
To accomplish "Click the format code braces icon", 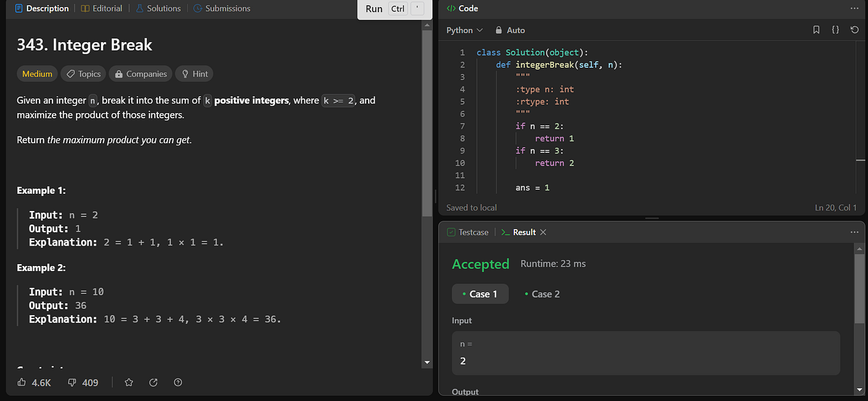I will [835, 29].
